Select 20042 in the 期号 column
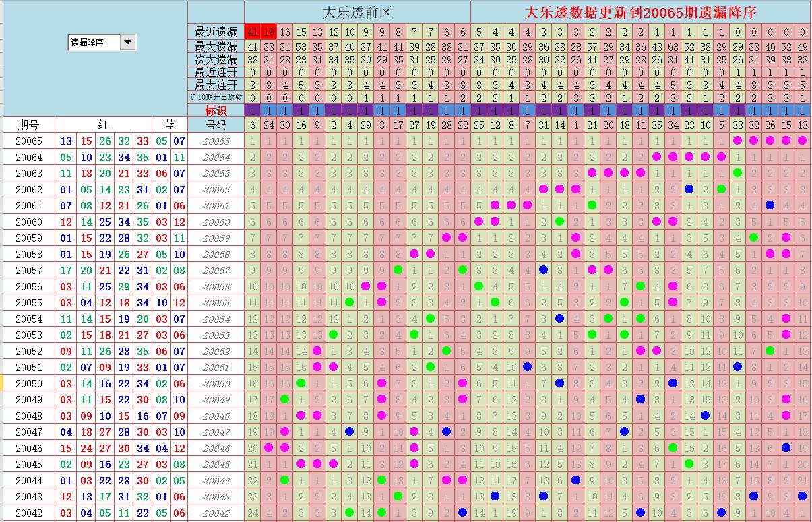This screenshot has width=812, height=522. coord(28,513)
